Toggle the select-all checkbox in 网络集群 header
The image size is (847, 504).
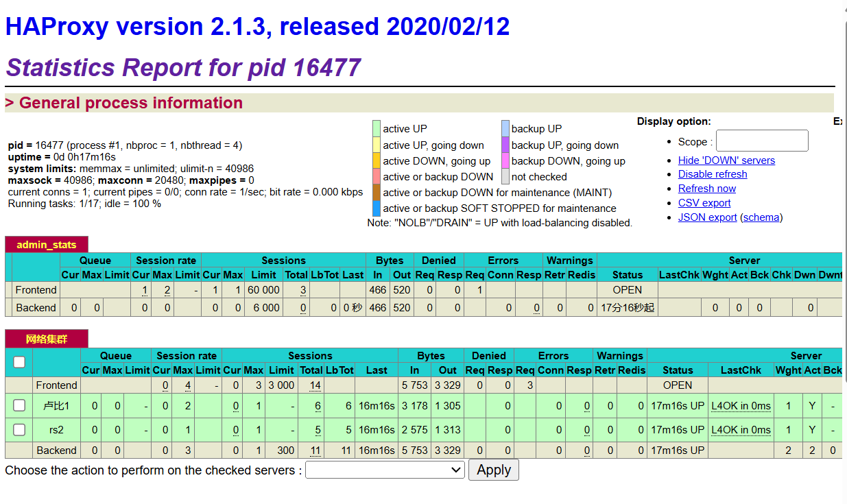19,361
